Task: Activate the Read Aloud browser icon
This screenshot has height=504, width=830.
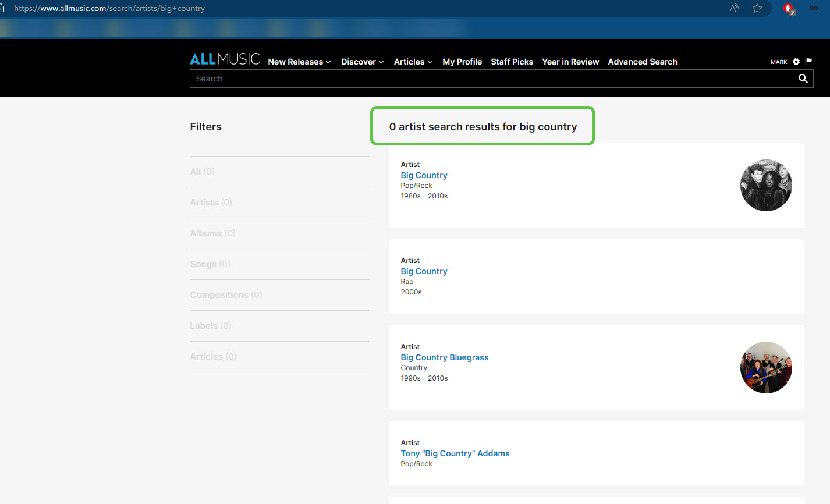Action: point(734,8)
